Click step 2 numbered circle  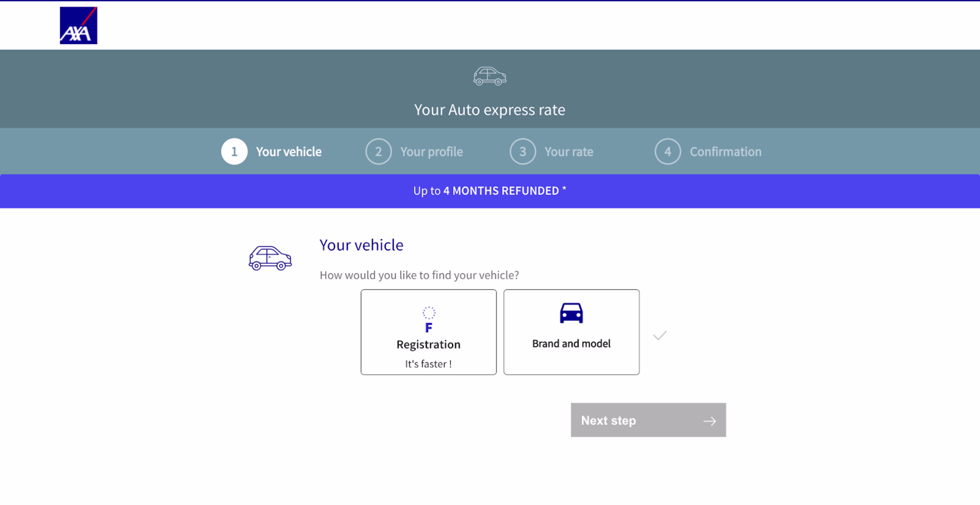(x=378, y=151)
